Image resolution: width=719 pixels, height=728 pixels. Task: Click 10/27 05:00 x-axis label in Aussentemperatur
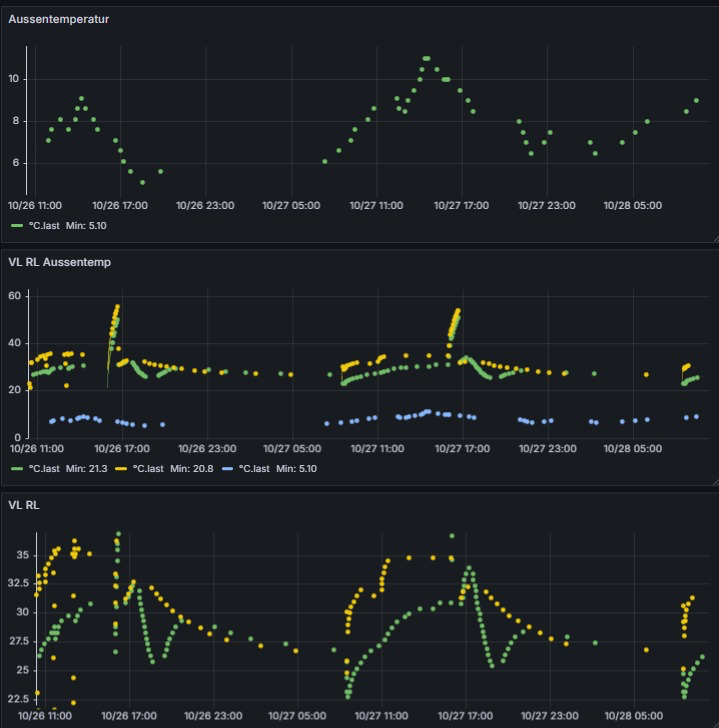click(x=291, y=205)
